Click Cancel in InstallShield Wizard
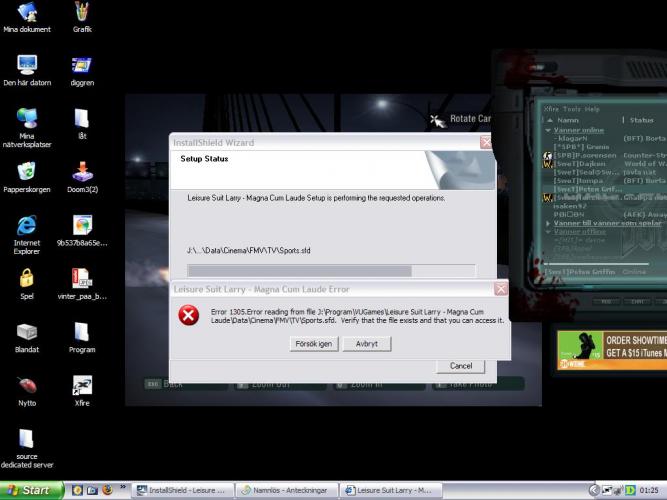The image size is (667, 500). tap(461, 366)
